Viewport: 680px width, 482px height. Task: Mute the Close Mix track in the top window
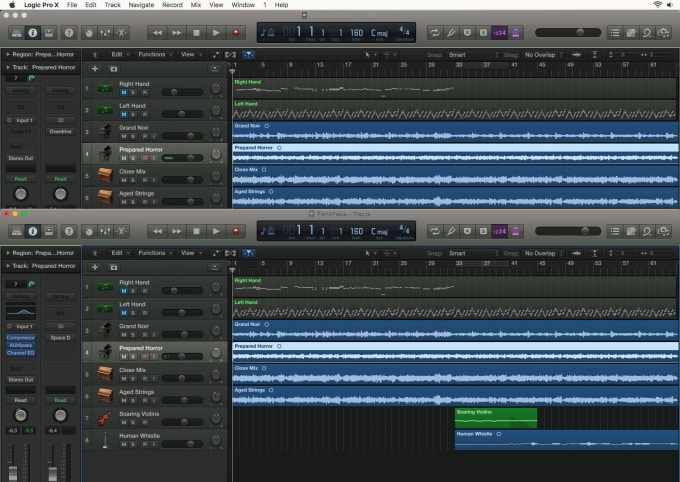(x=124, y=180)
